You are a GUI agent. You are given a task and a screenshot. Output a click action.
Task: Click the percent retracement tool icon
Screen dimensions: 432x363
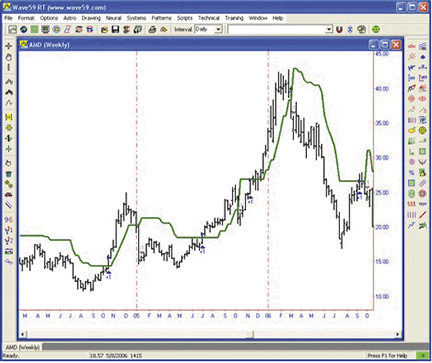point(412,172)
